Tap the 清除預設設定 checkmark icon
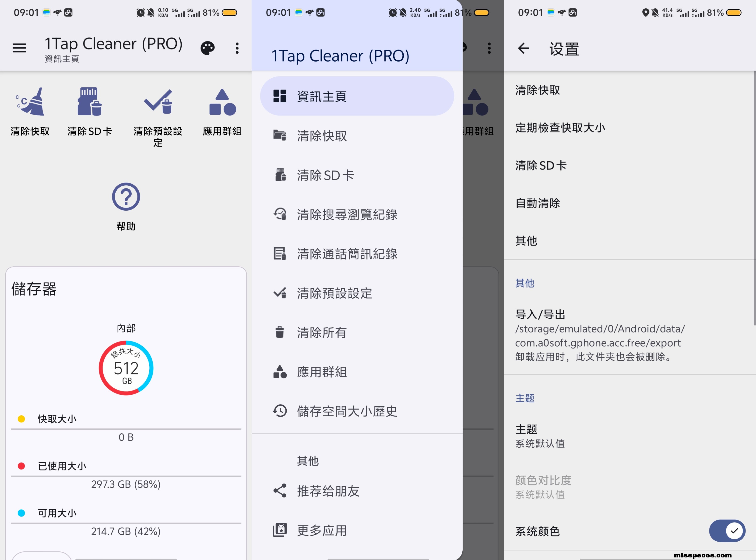Image resolution: width=756 pixels, height=560 pixels. point(158,102)
